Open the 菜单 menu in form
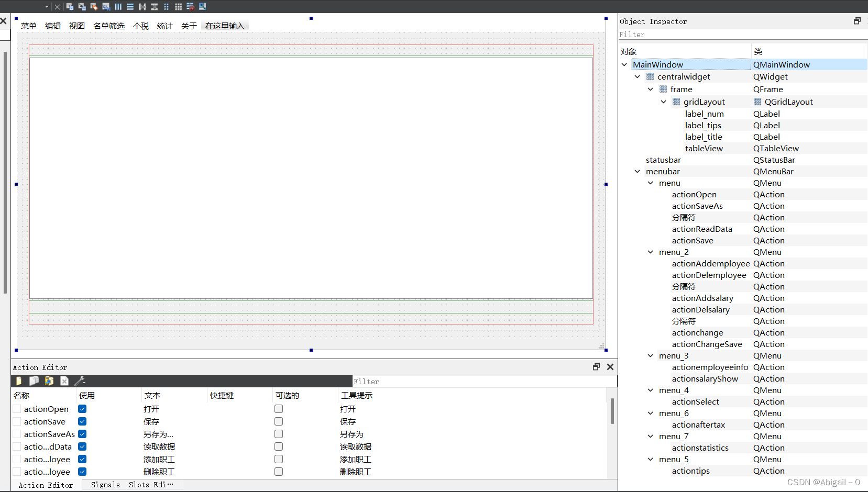 coord(29,26)
